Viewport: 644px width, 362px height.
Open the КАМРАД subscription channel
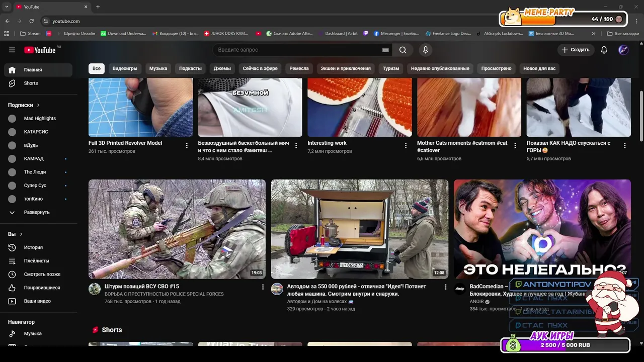click(x=38, y=159)
